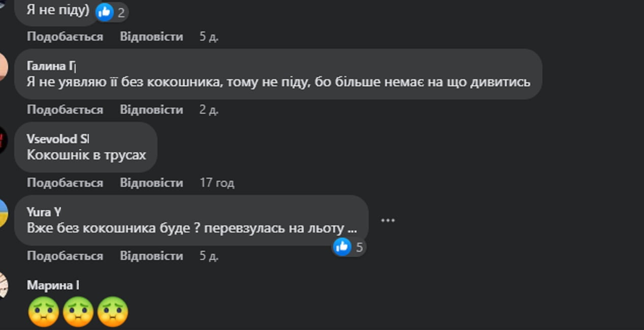Click 'Подобається' under Галина's comment
644x330 pixels.
pos(65,109)
